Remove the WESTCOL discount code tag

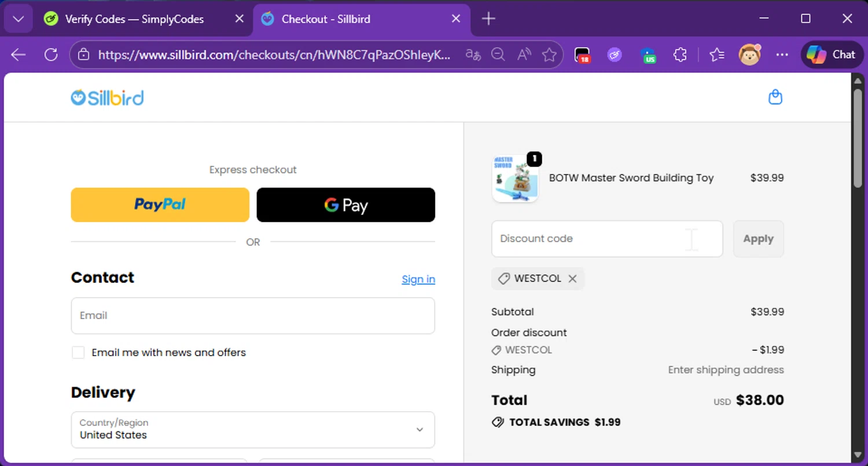[x=572, y=279]
